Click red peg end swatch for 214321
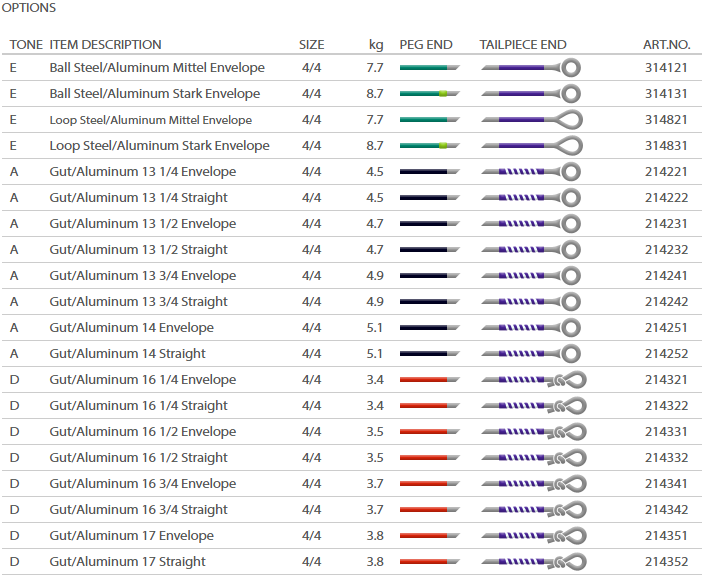Image resolution: width=707 pixels, height=575 pixels. pyautogui.click(x=430, y=380)
